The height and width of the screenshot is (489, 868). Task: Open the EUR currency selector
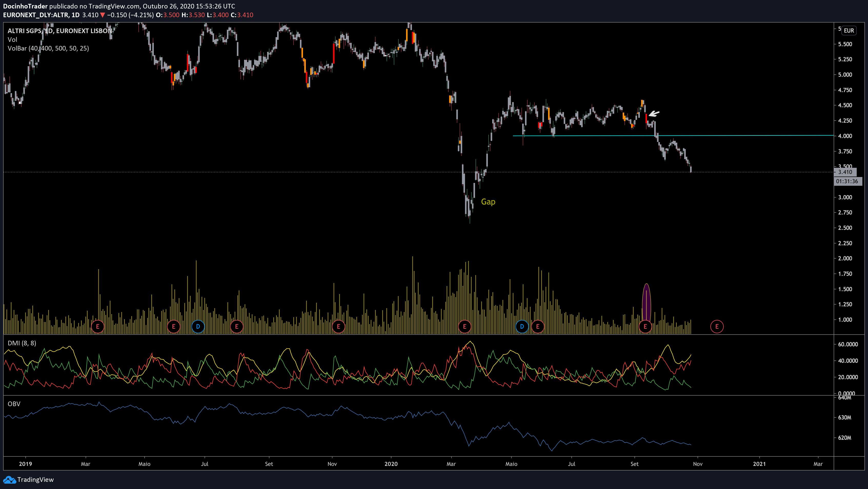[x=849, y=31]
